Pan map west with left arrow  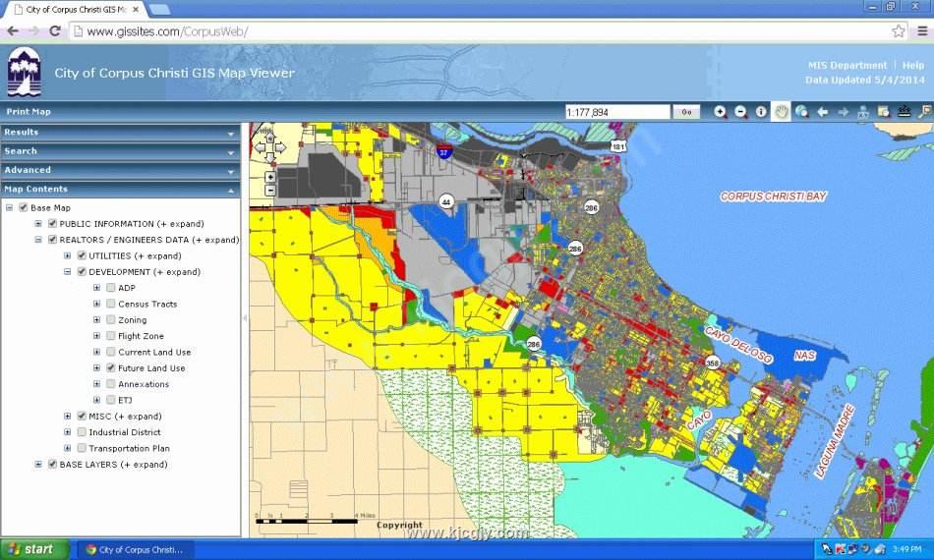pos(260,147)
